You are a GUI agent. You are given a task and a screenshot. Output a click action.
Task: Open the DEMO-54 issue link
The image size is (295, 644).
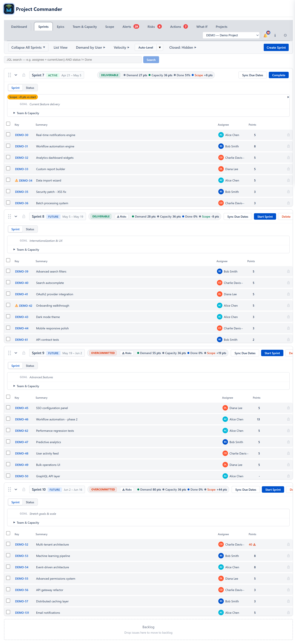[x=22, y=567]
